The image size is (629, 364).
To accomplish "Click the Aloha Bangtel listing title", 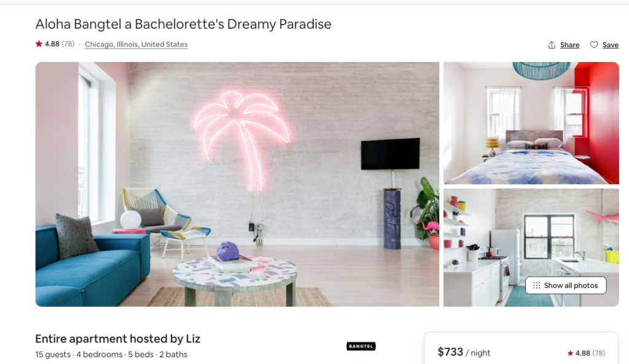I will (183, 24).
